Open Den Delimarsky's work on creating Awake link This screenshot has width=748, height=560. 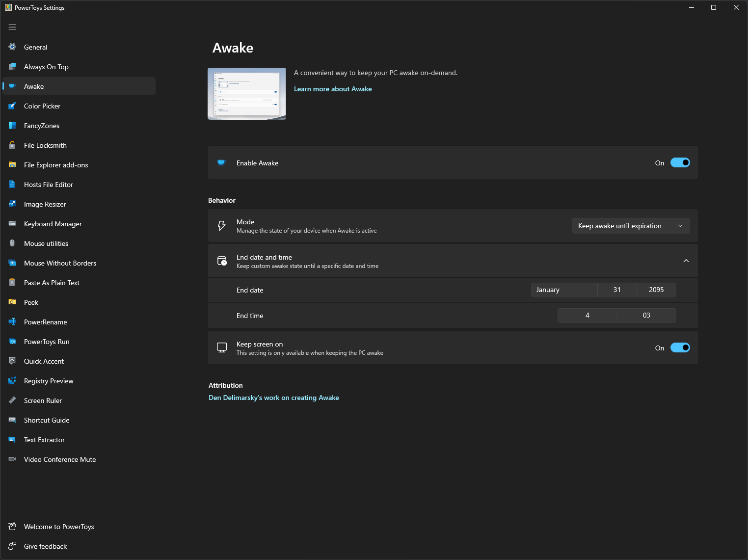274,398
